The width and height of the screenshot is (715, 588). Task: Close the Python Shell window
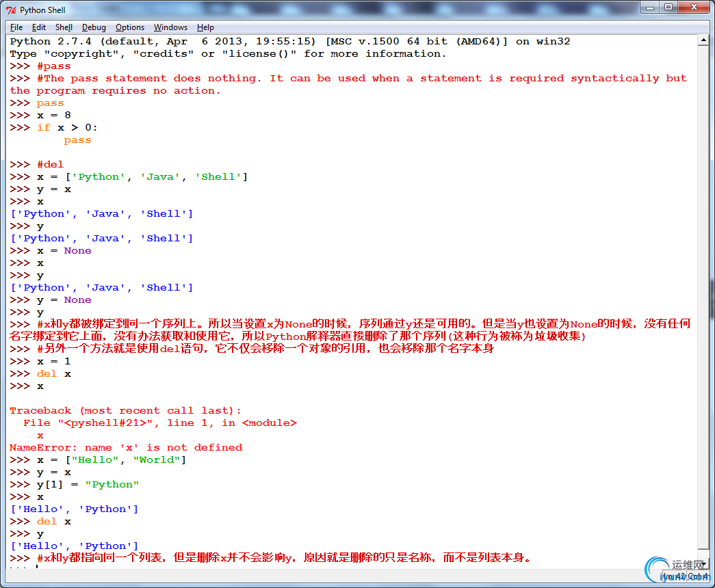coord(694,8)
